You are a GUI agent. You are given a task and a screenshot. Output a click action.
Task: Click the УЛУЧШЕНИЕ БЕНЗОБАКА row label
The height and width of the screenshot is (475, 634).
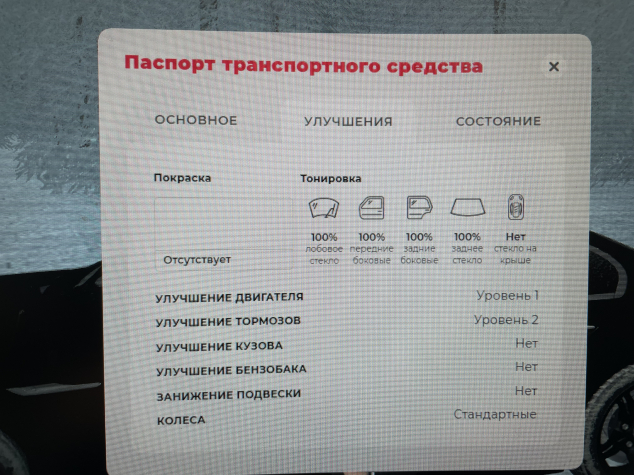tap(231, 370)
